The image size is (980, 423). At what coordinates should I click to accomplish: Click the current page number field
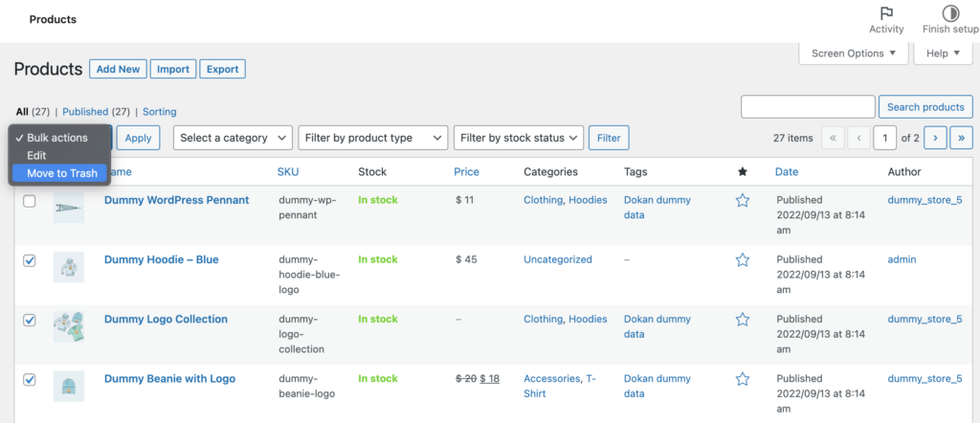click(884, 138)
